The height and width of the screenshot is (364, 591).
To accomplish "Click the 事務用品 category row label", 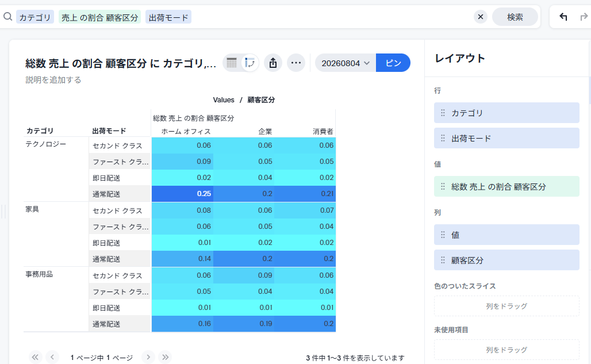I will [x=39, y=274].
